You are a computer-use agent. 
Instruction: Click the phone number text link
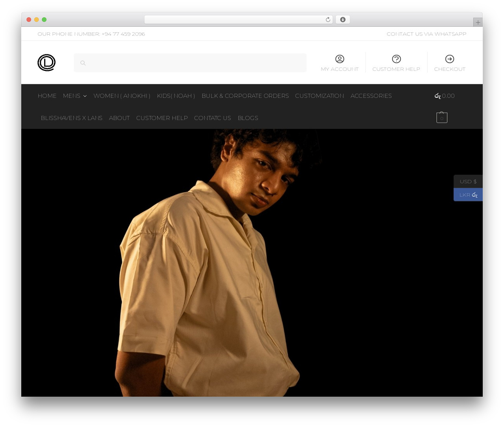(91, 34)
